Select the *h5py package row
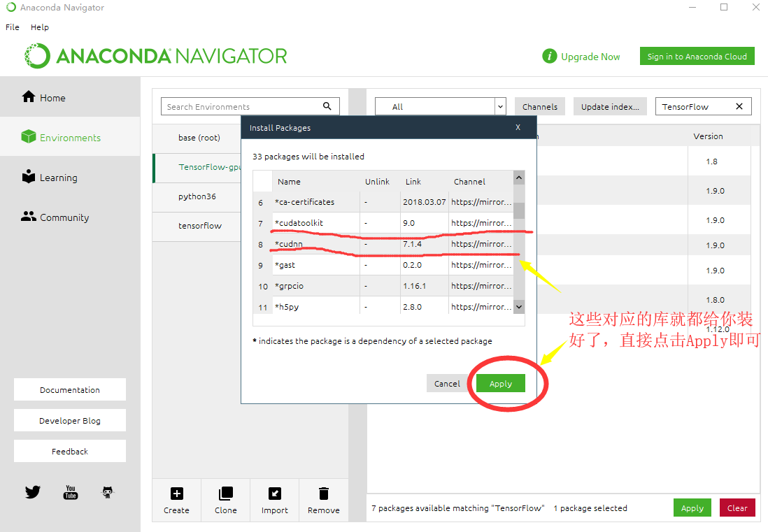This screenshot has height=532, width=768. coord(383,306)
